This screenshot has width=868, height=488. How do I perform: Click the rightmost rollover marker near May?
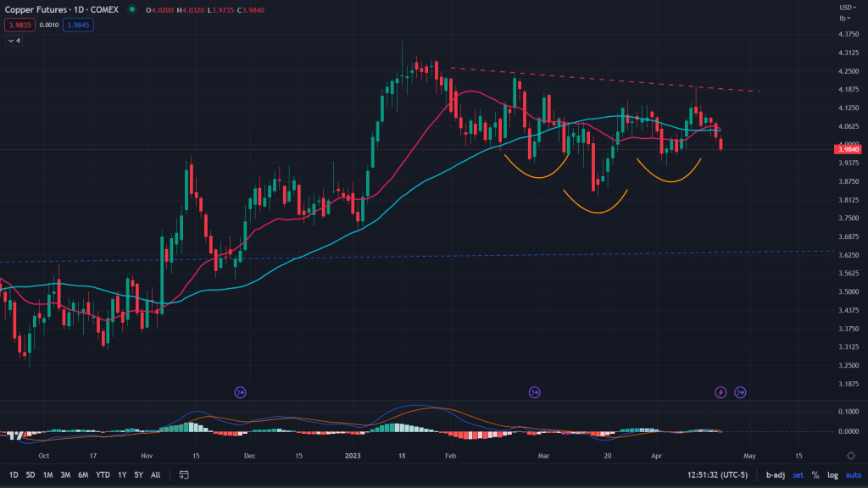[x=740, y=392]
